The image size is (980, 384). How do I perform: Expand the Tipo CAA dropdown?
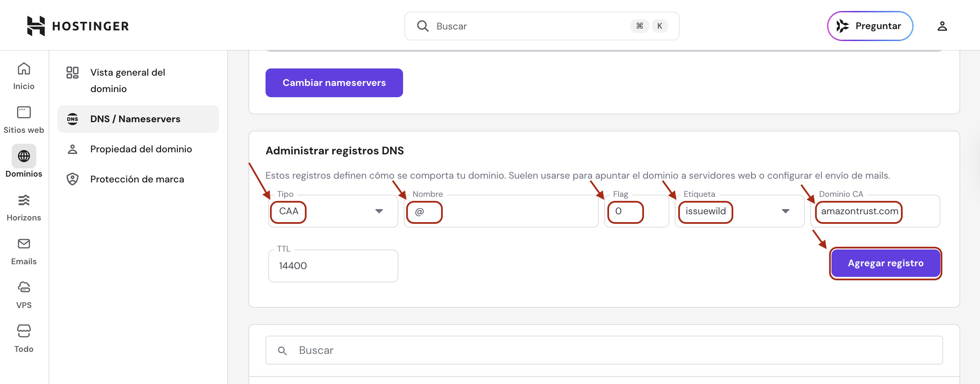378,211
